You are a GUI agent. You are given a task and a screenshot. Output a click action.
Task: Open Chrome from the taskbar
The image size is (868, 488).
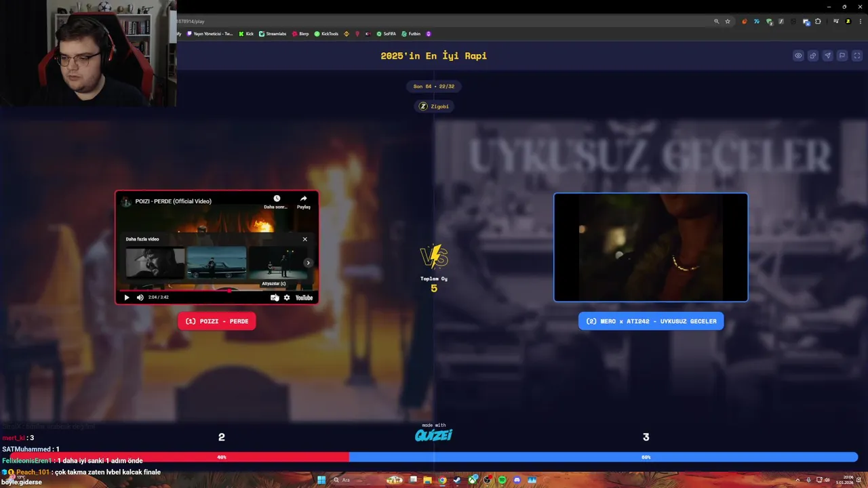(x=442, y=480)
